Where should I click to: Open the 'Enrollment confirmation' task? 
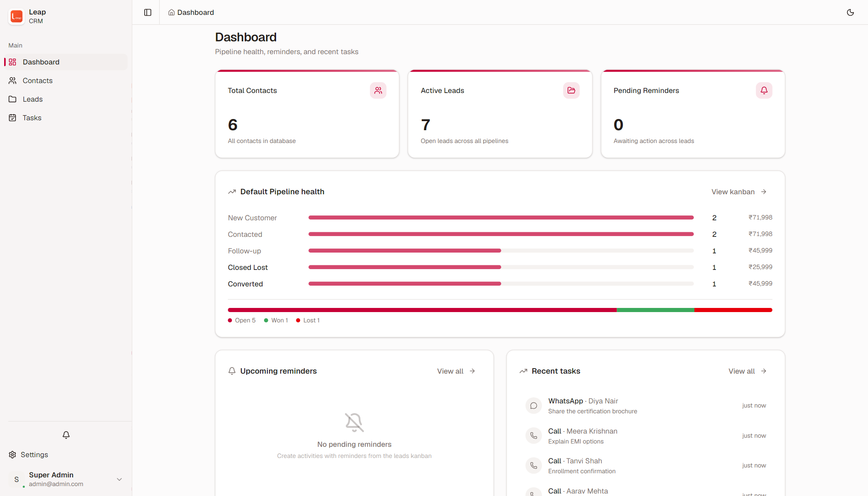coord(645,465)
